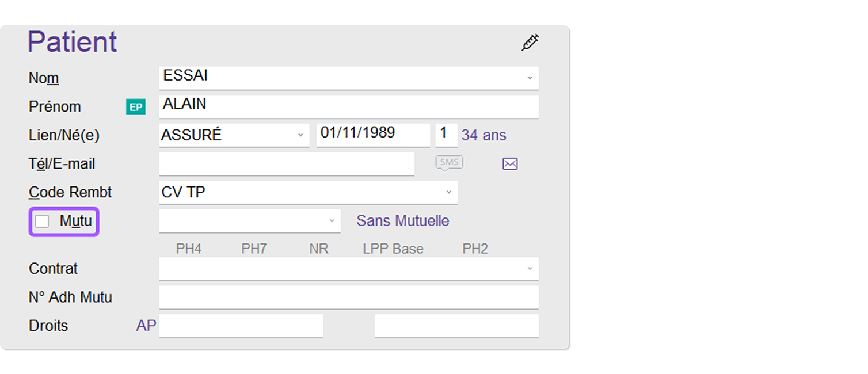Click the Sans Mutuelle link text

click(402, 221)
